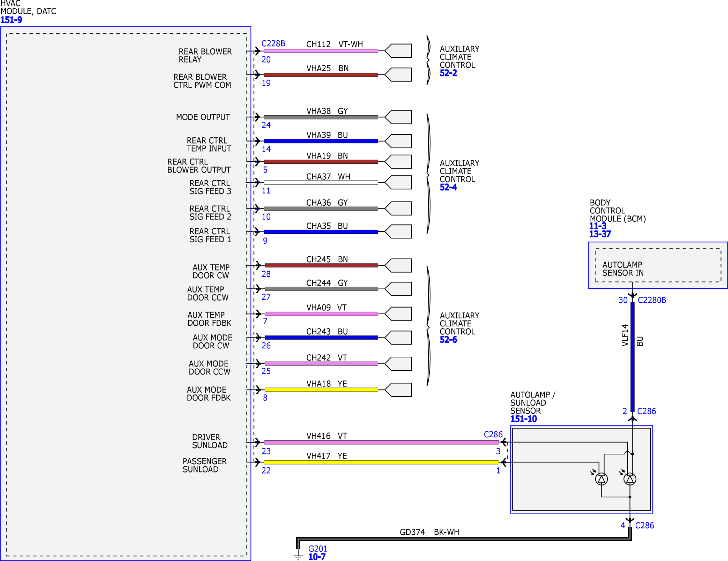This screenshot has width=728, height=561.
Task: Click the off-page connector on CHA35 BU wire
Action: point(398,232)
